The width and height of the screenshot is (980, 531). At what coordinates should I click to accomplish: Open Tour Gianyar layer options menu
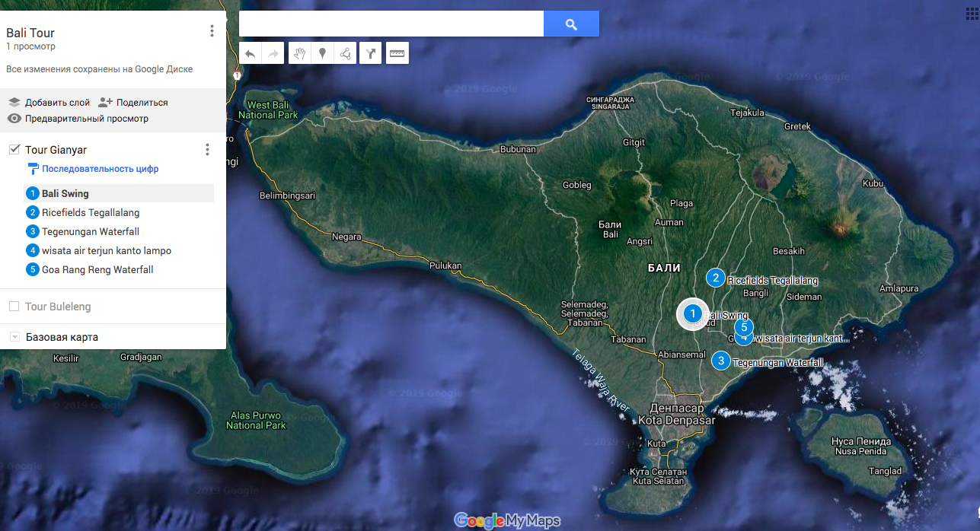click(207, 150)
